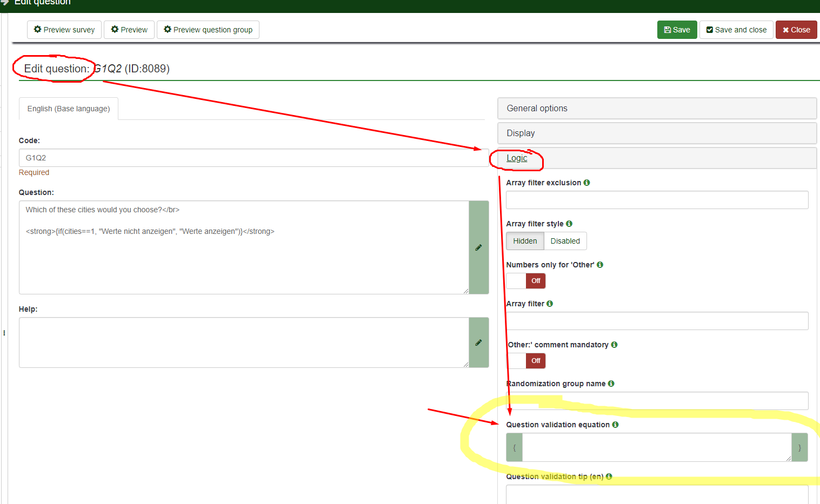Click the green Save button
The height and width of the screenshot is (504, 820).
tap(677, 30)
